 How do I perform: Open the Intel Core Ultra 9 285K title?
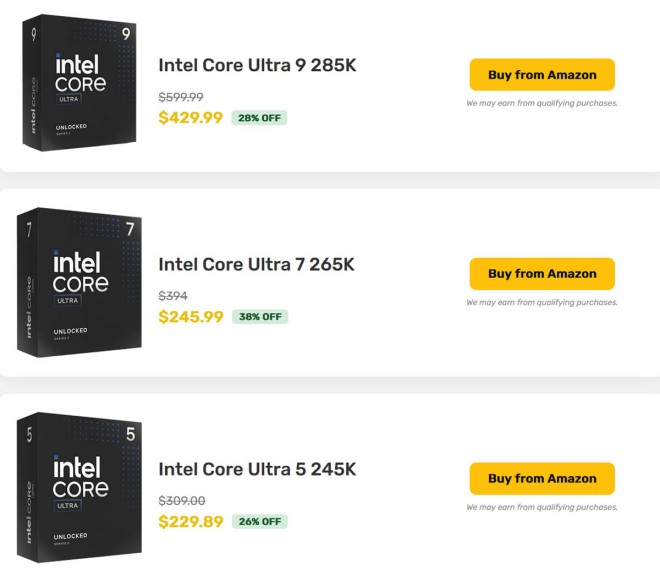click(257, 66)
